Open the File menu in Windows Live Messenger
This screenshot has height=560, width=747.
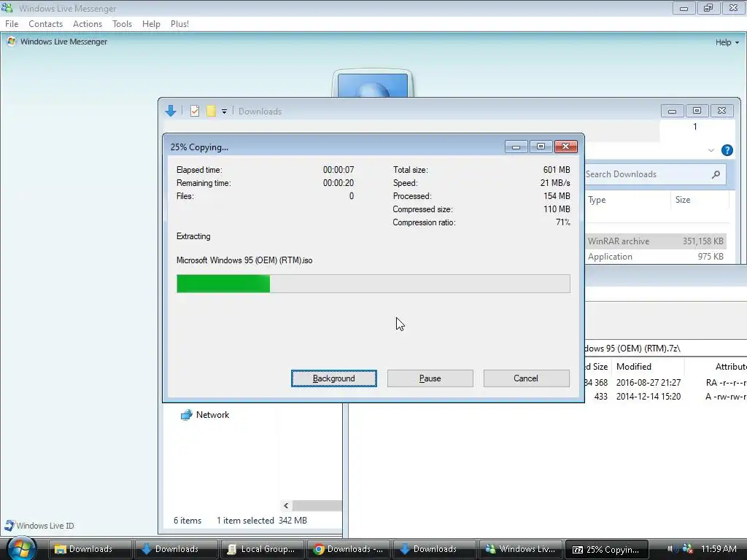(x=12, y=24)
